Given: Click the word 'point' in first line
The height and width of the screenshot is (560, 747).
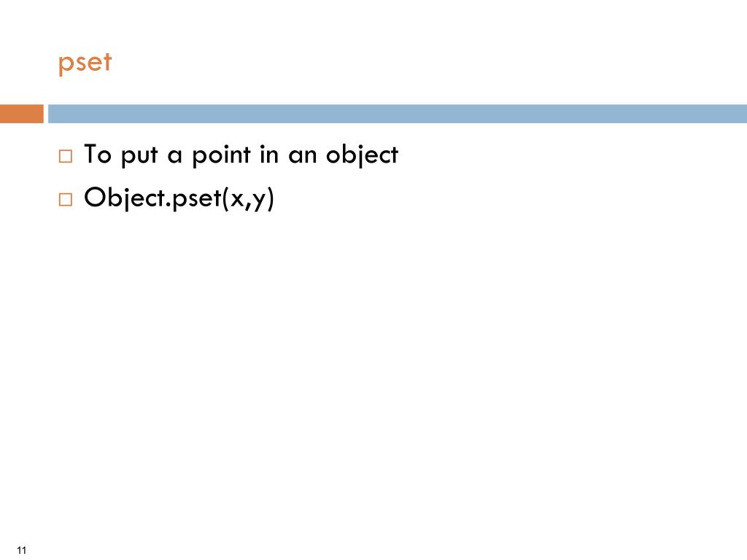Looking at the screenshot, I should click(222, 156).
